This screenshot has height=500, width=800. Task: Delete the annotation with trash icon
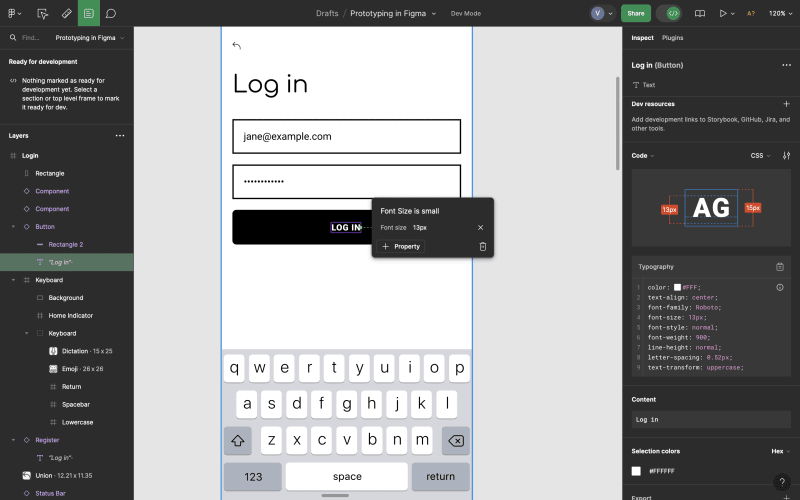(x=483, y=246)
